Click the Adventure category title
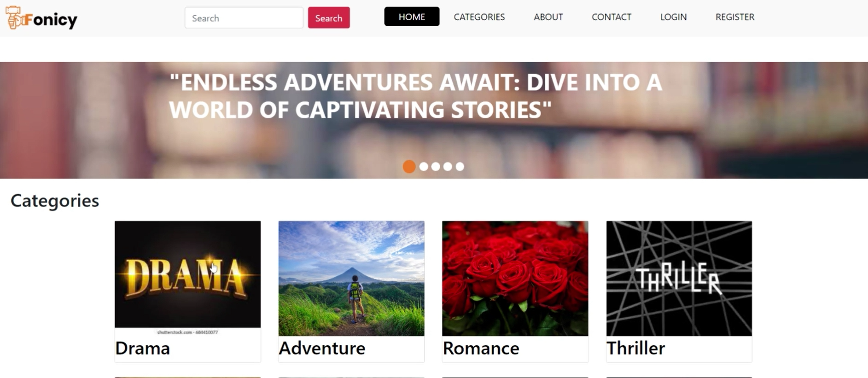The height and width of the screenshot is (378, 868). 322,348
